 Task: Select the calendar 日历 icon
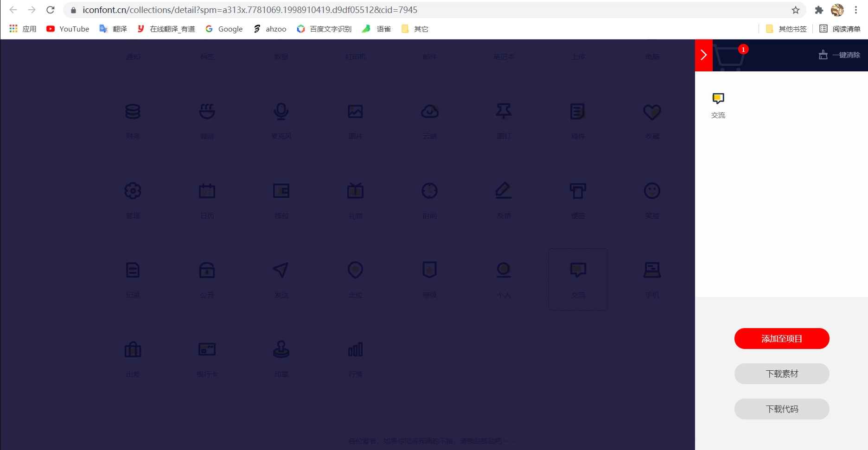point(207,191)
